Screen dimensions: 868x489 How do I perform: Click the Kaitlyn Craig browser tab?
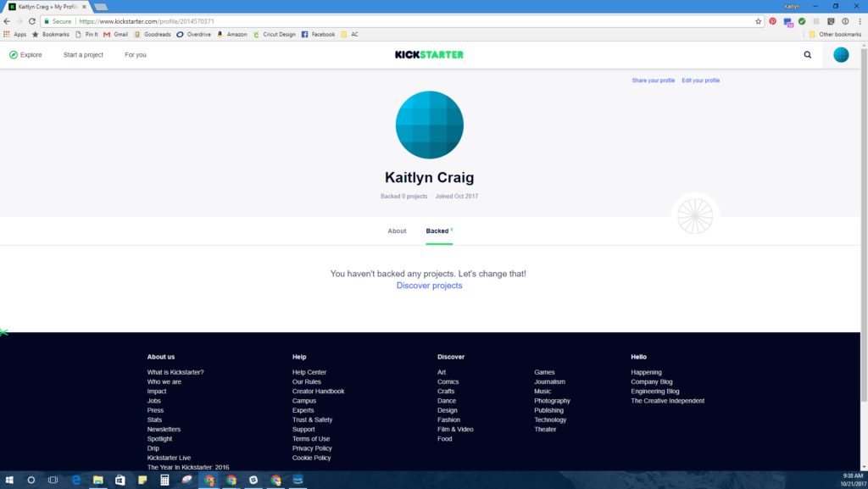coord(47,7)
